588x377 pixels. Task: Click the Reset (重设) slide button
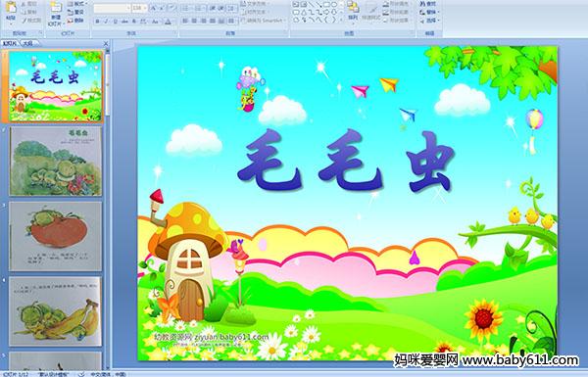pyautogui.click(x=75, y=12)
